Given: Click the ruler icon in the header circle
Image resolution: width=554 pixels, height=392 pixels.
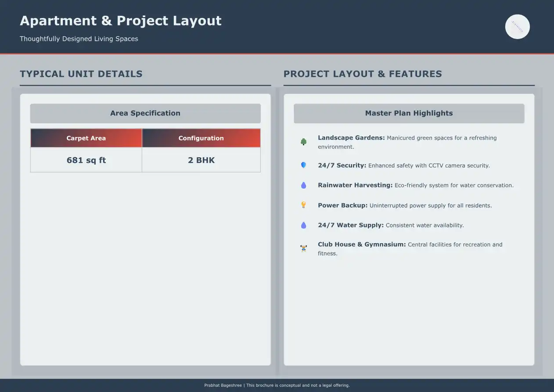Looking at the screenshot, I should pos(517,27).
